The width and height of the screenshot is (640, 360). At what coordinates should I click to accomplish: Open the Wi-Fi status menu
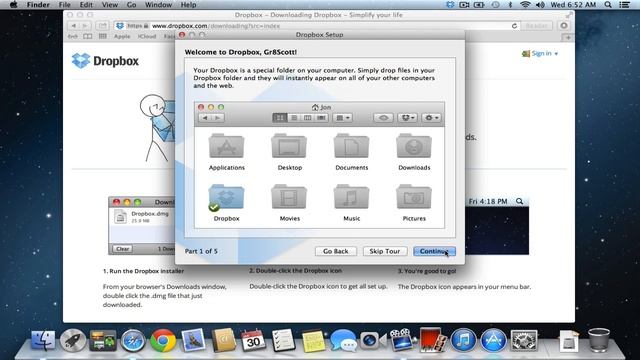coord(525,5)
